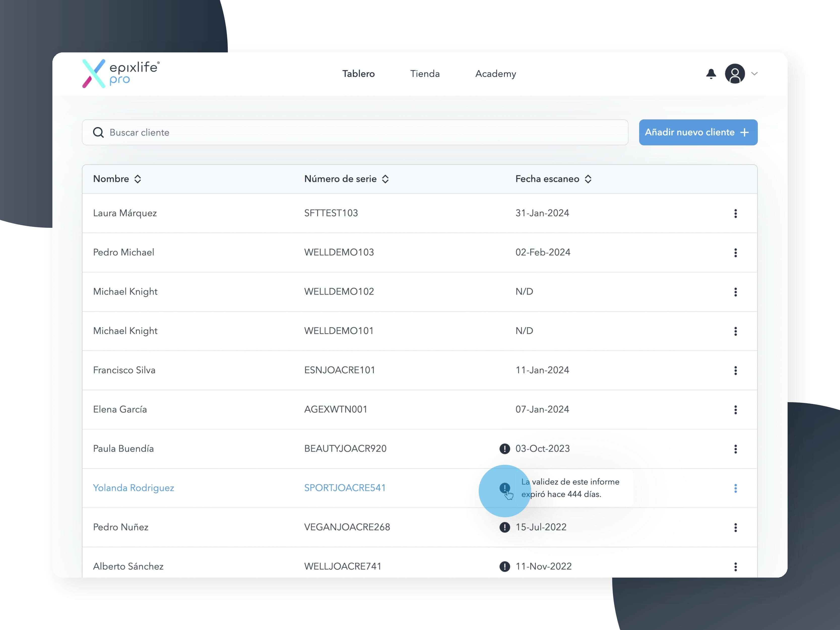The image size is (840, 630).
Task: Click the Número de serie header label
Action: click(x=341, y=179)
